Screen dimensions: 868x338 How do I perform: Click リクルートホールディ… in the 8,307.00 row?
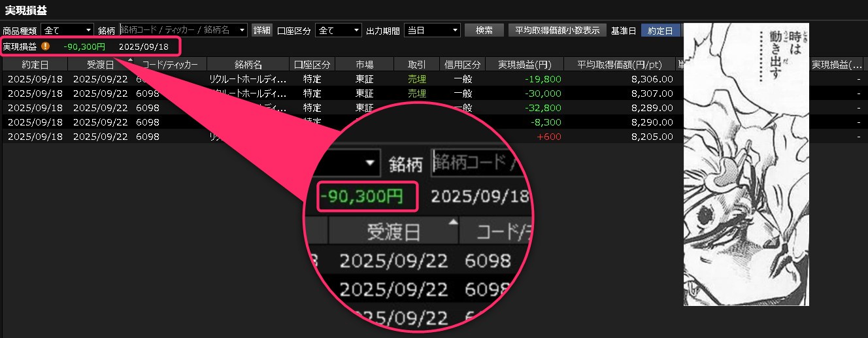coord(248,93)
